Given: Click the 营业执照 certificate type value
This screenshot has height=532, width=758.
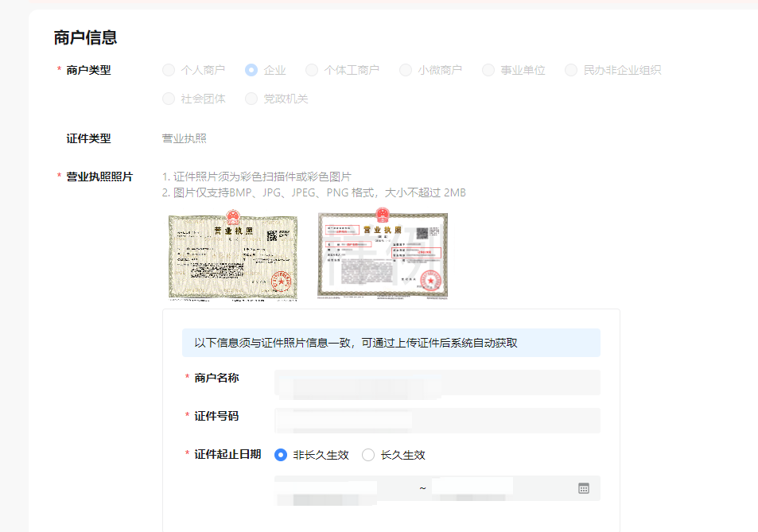Looking at the screenshot, I should tap(185, 138).
